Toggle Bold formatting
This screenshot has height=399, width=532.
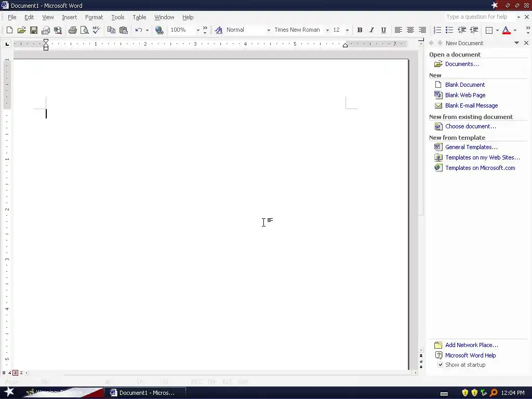[x=360, y=30]
